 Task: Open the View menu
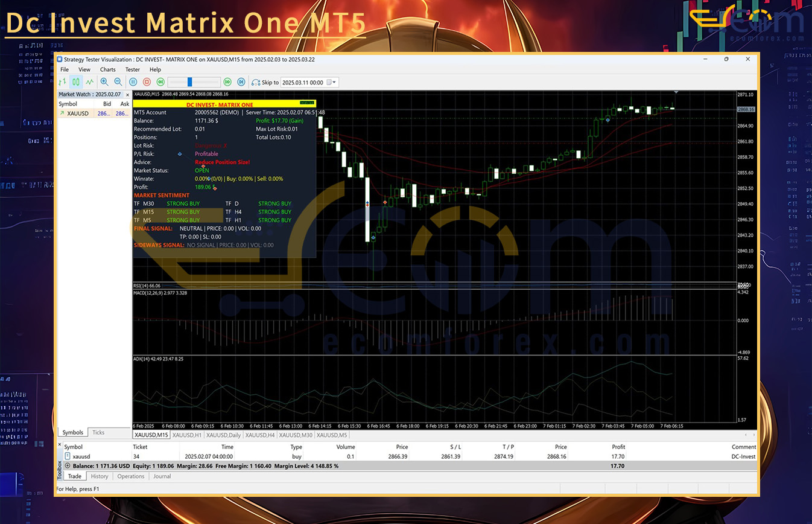(x=84, y=69)
